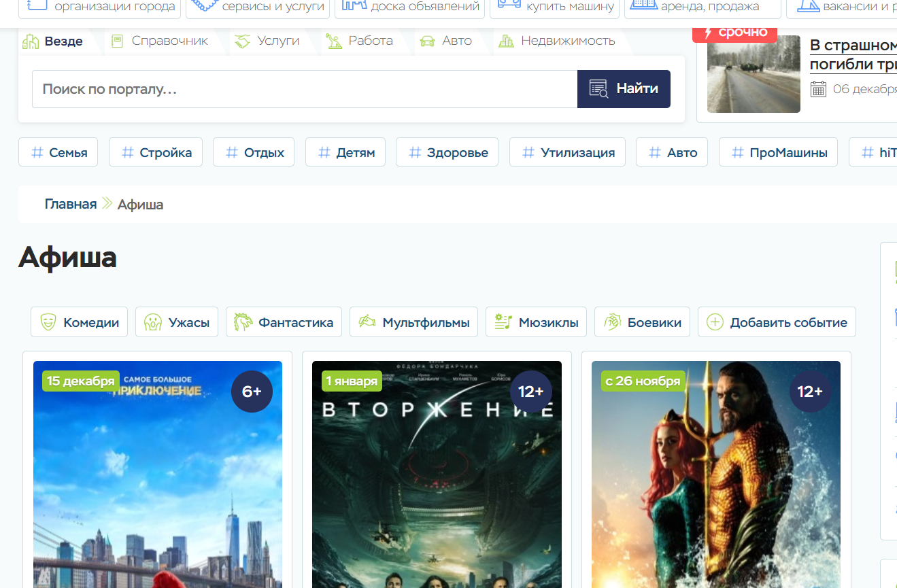Image resolution: width=897 pixels, height=588 pixels.
Task: Click the Комедии mask icon
Action: (48, 322)
